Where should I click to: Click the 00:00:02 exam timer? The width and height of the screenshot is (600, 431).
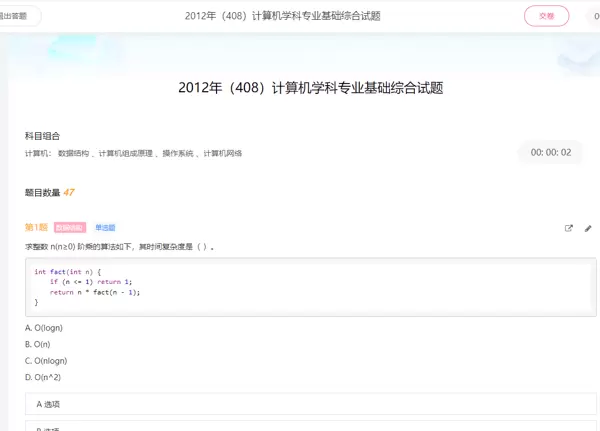551,152
